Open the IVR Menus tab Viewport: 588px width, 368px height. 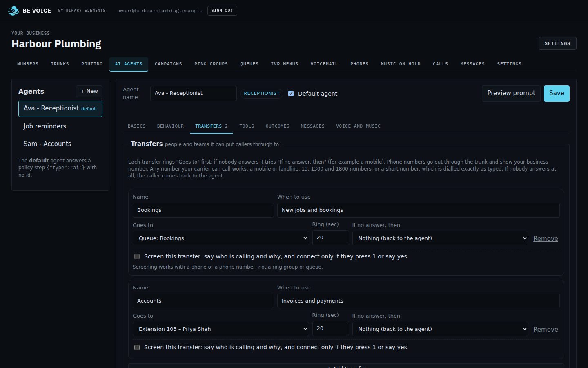285,64
